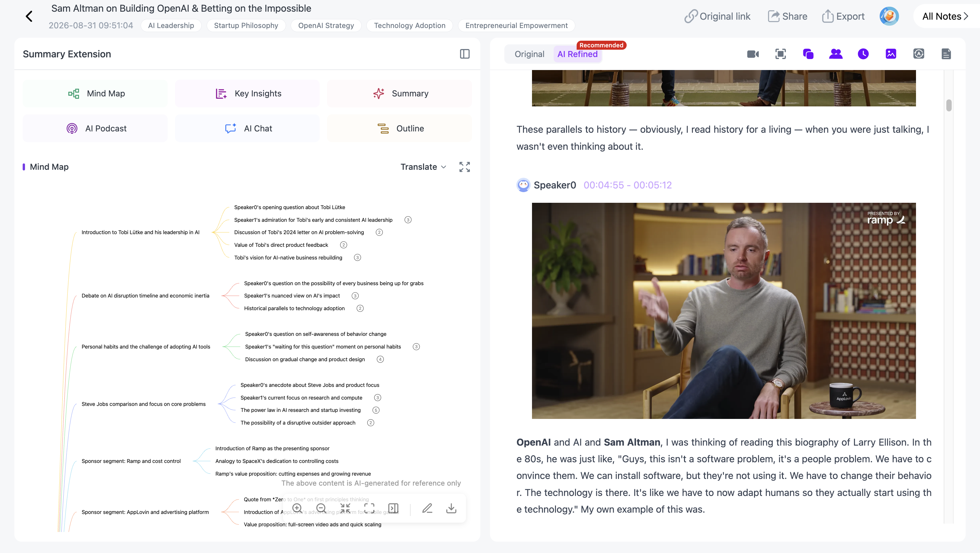Image resolution: width=980 pixels, height=553 pixels.
Task: Open the user profile avatar
Action: pos(889,16)
